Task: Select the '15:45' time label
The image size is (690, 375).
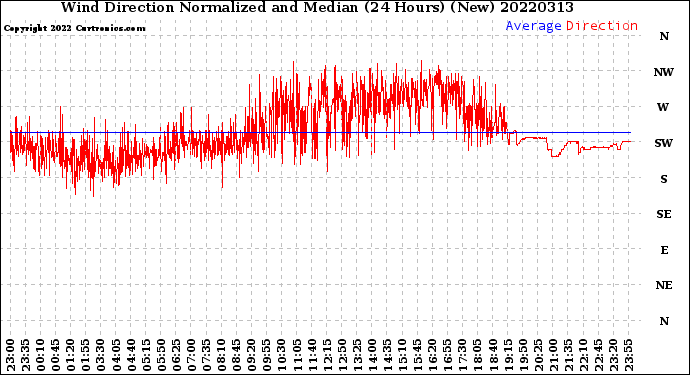Action: (x=417, y=355)
